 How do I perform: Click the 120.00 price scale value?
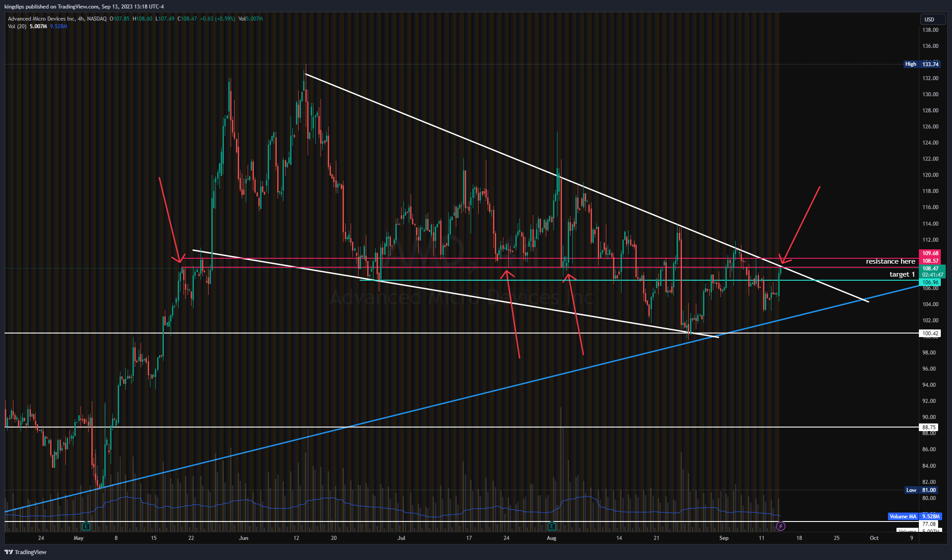point(930,175)
